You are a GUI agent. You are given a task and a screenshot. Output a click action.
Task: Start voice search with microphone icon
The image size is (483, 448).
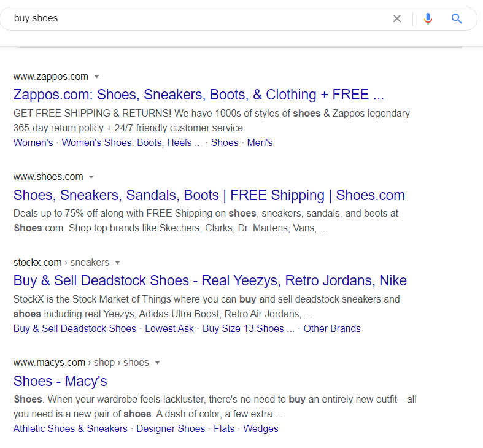click(x=428, y=18)
